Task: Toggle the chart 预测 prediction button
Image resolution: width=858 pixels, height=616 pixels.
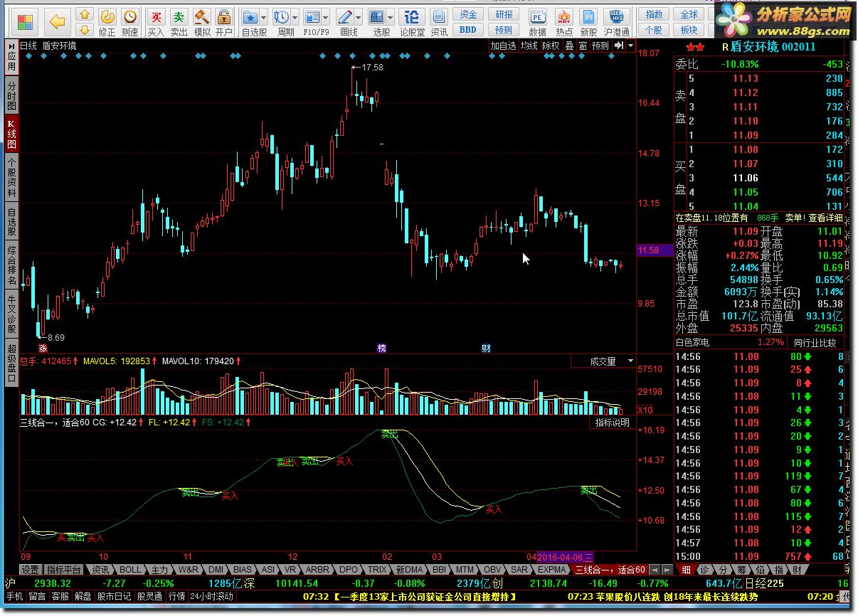Action: 600,46
